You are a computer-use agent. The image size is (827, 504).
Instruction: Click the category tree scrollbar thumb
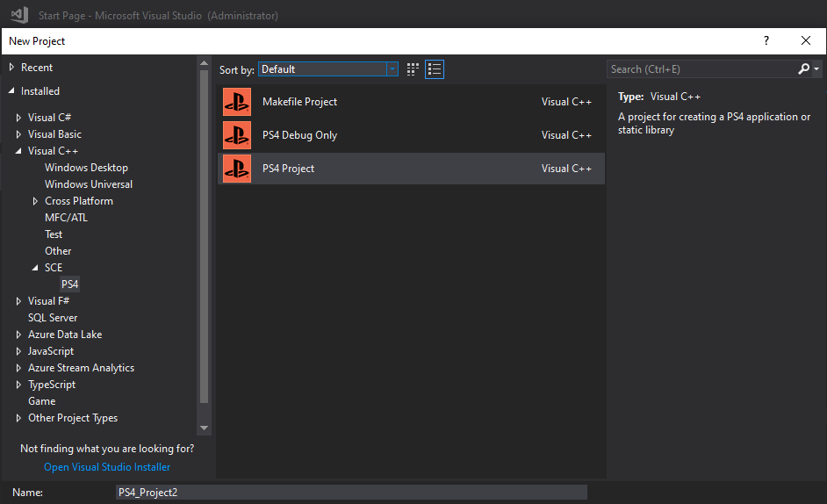coord(204,236)
